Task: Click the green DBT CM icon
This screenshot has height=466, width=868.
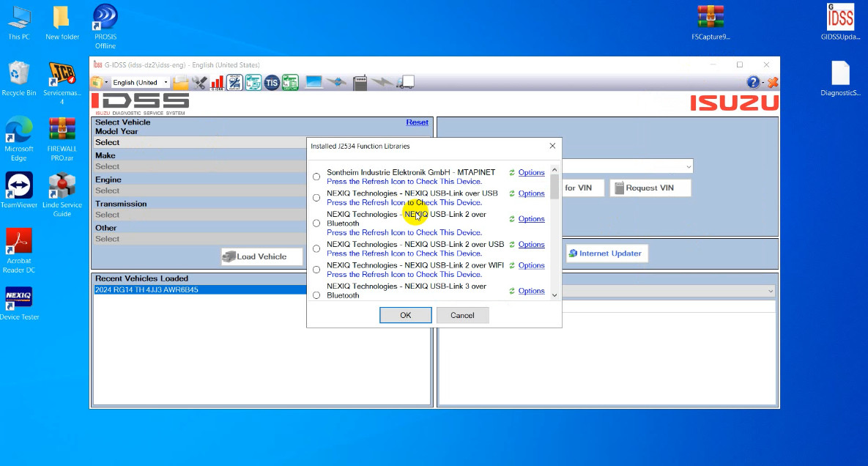Action: pos(290,83)
